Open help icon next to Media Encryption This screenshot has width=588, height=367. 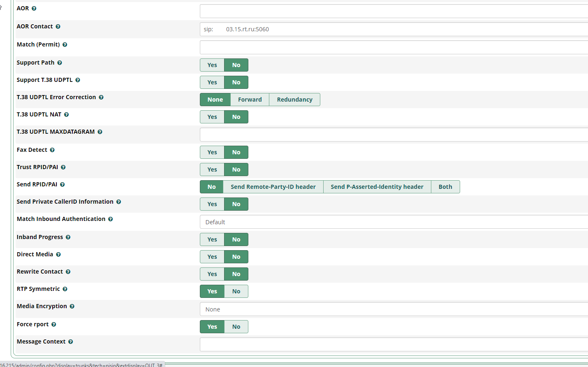(72, 307)
